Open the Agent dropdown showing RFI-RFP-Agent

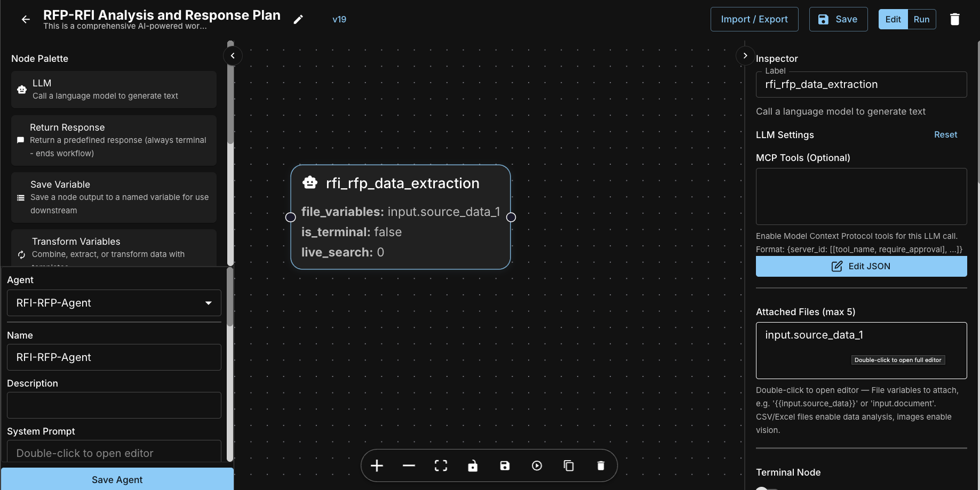pos(114,303)
